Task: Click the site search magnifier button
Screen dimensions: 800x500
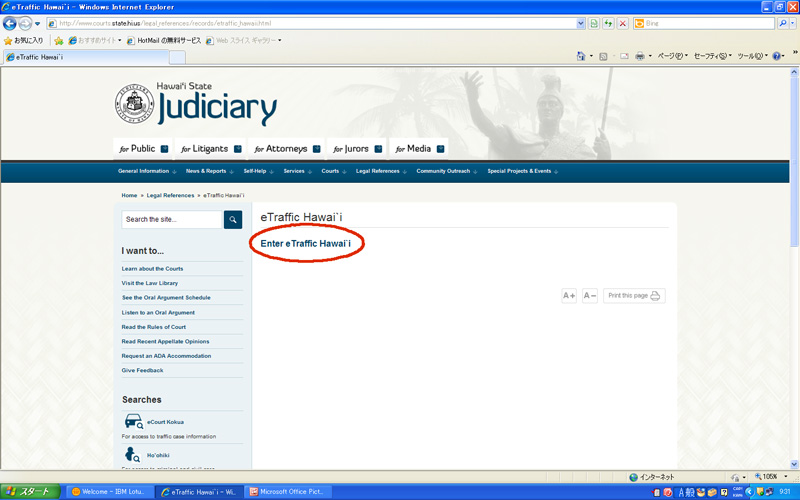Action: pyautogui.click(x=233, y=219)
